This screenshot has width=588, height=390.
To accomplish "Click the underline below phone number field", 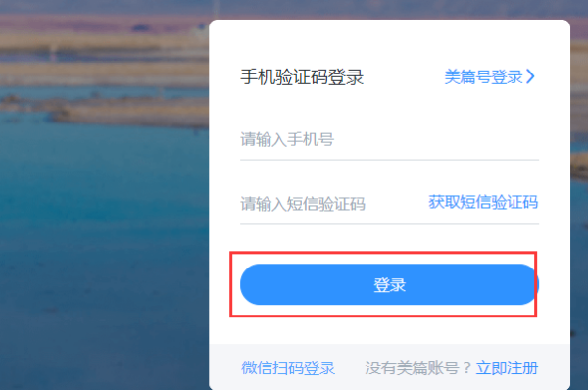I will coord(389,160).
